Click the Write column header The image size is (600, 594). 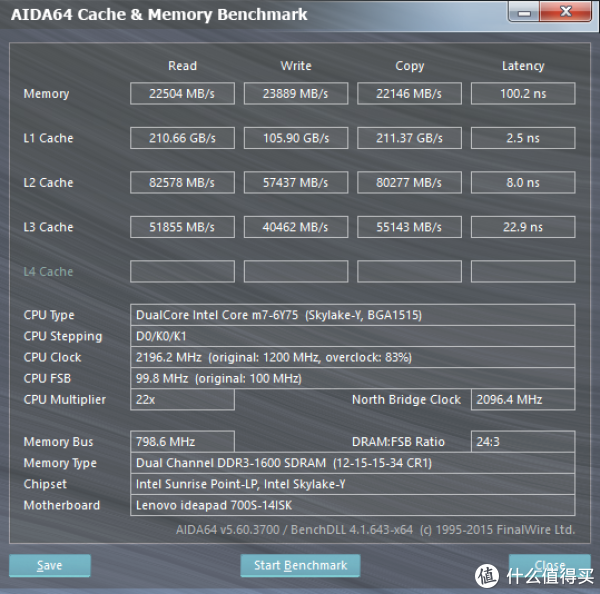(296, 66)
